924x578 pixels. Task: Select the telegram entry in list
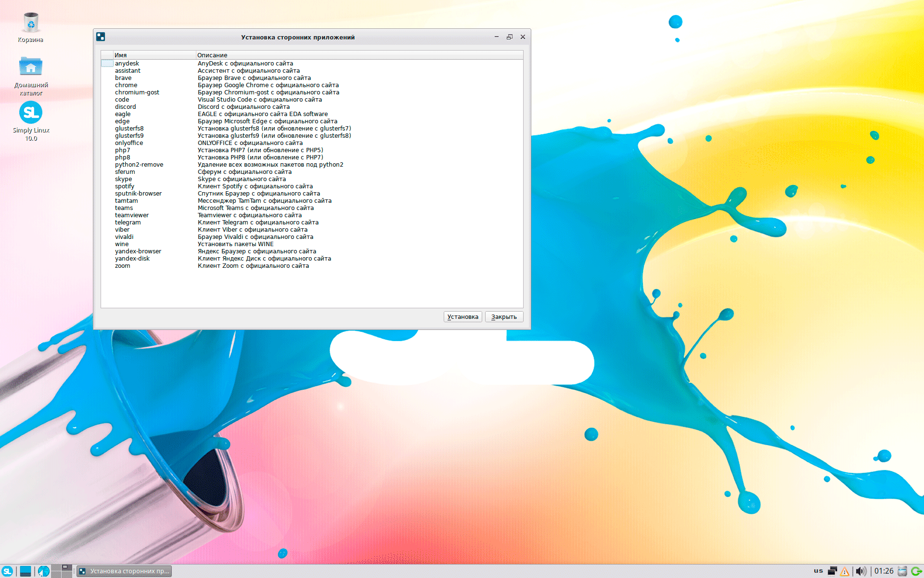pyautogui.click(x=128, y=223)
